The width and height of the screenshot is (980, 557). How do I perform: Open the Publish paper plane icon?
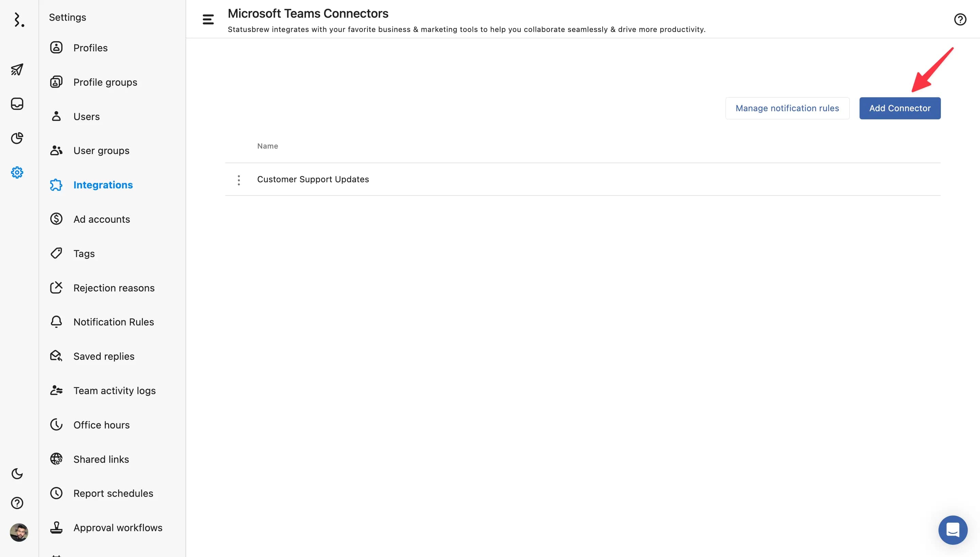click(17, 69)
